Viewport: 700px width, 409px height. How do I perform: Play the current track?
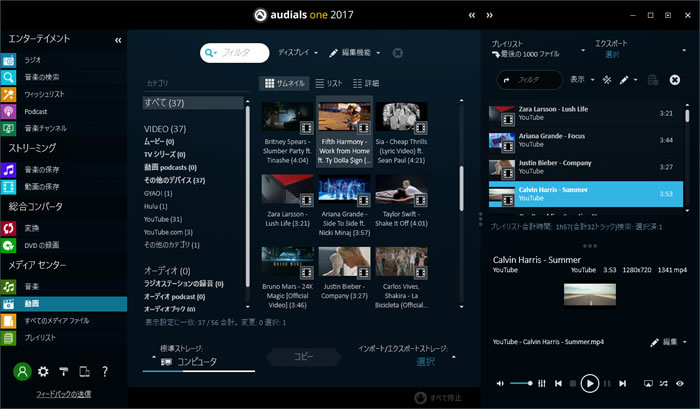(590, 383)
